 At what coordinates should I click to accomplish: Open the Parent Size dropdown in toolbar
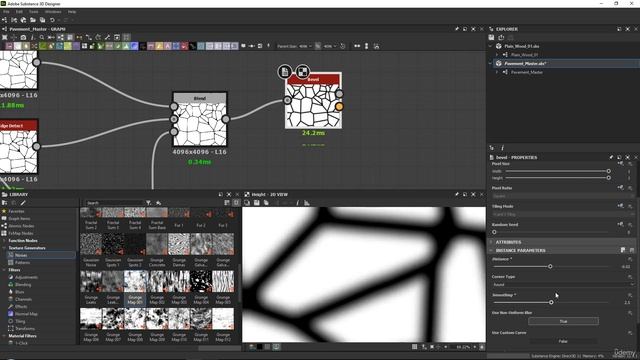[x=305, y=46]
